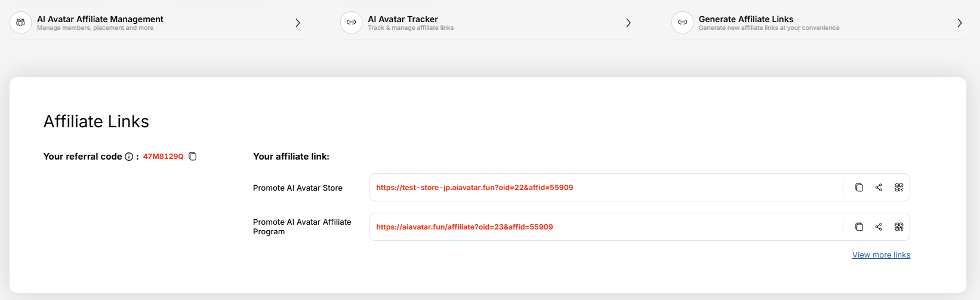980x300 pixels.
Task: Show QR code for AI Avatar Store link
Action: (x=899, y=188)
